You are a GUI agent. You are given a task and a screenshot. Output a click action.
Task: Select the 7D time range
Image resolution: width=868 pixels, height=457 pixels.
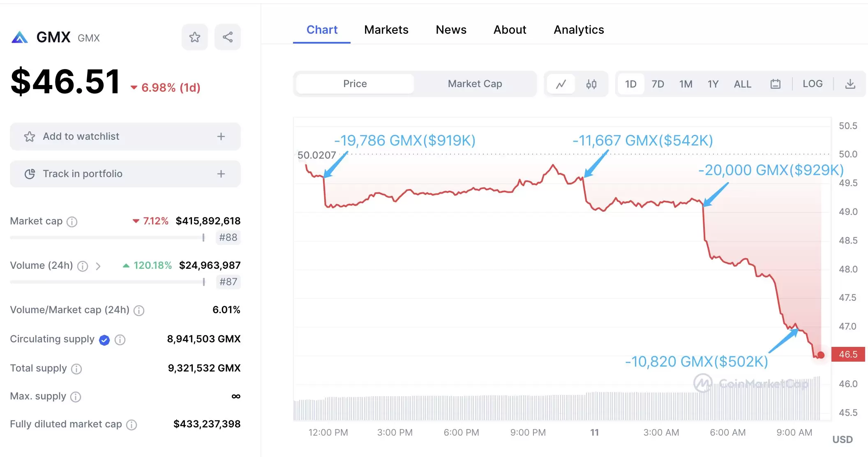pos(658,84)
